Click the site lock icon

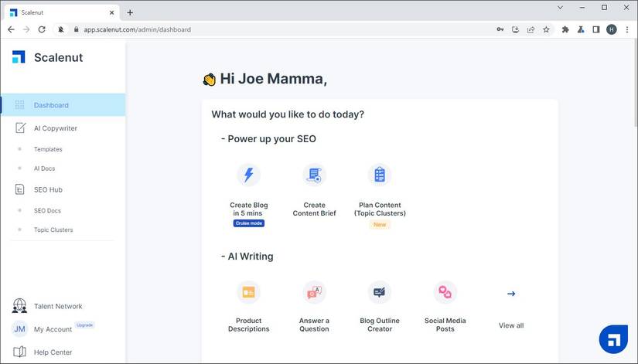coord(76,29)
